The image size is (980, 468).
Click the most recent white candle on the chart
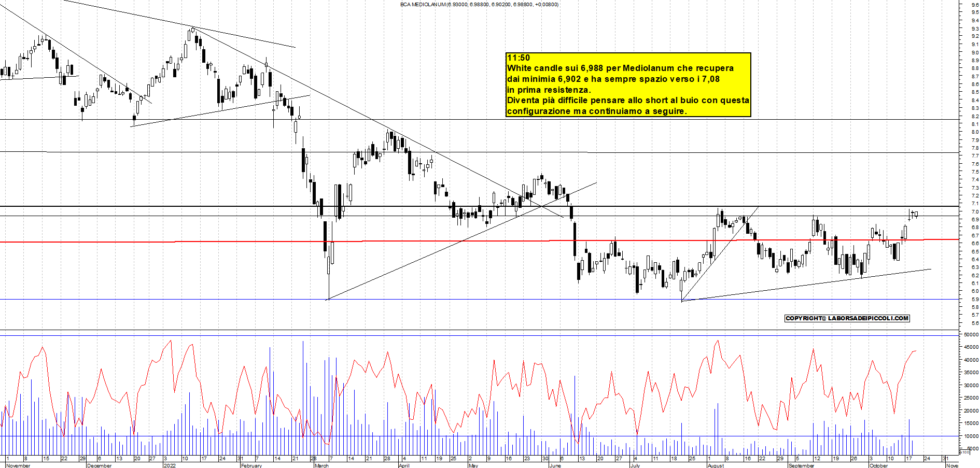pos(916,214)
